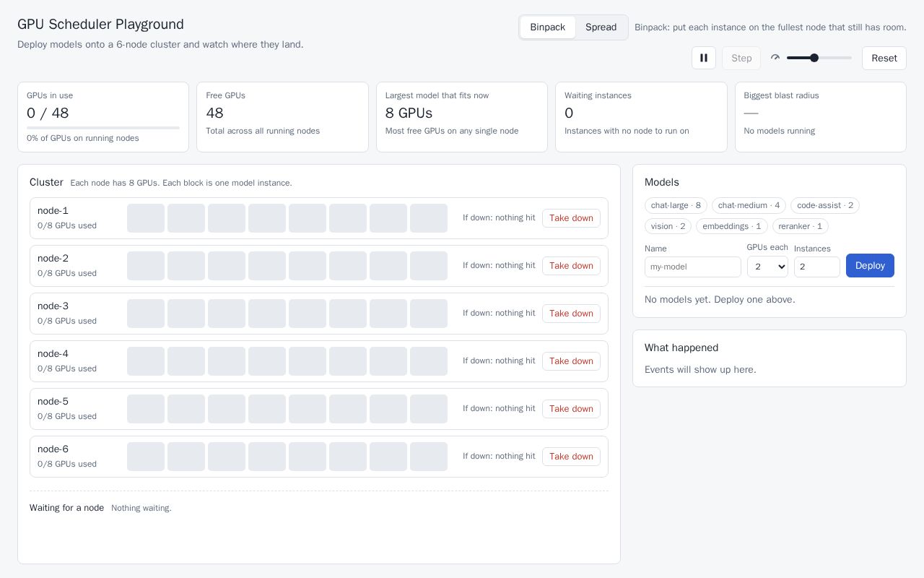
Task: Select the embeddings · 1 preset
Action: [731, 226]
